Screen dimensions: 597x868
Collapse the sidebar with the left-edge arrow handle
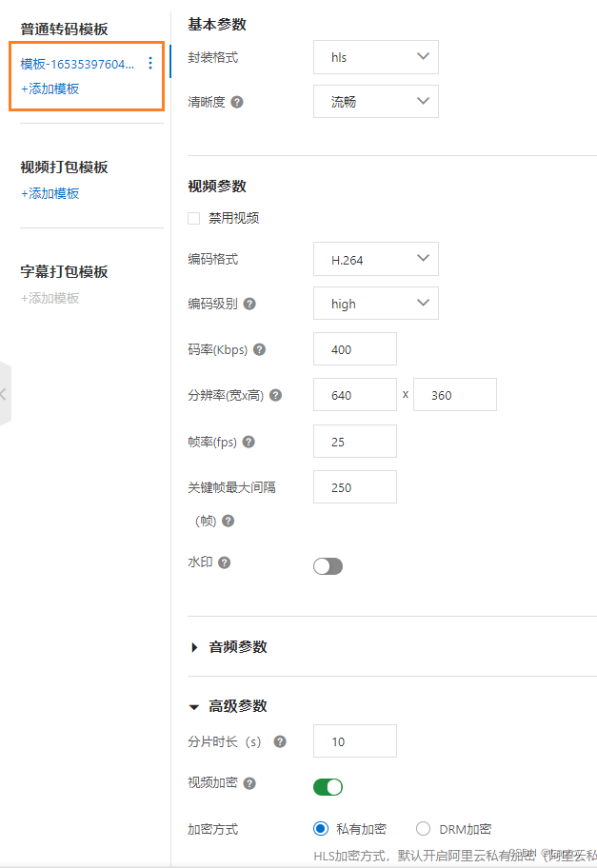click(x=5, y=394)
